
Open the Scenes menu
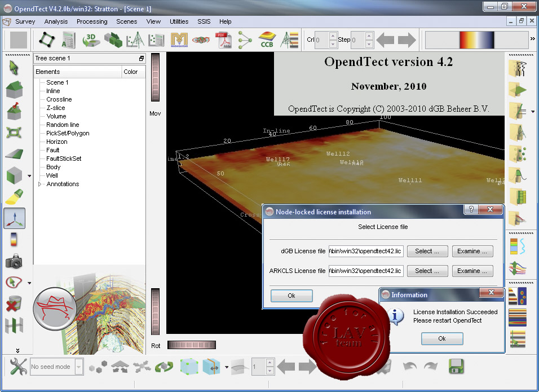click(x=126, y=21)
